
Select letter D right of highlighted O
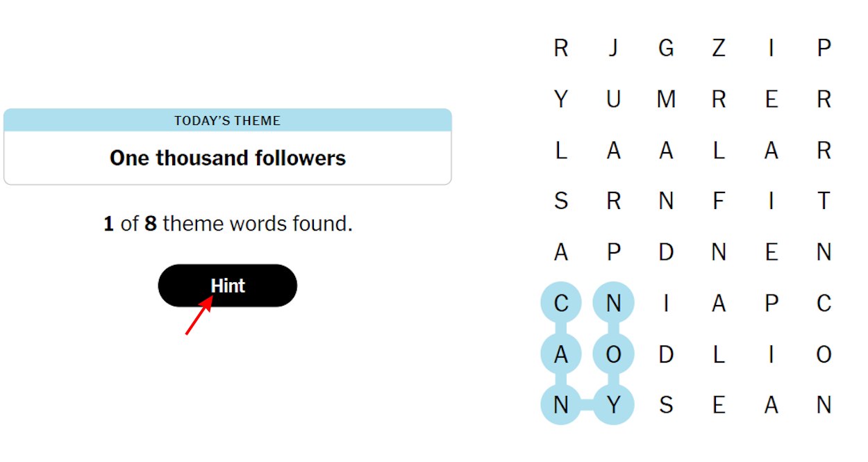click(666, 355)
